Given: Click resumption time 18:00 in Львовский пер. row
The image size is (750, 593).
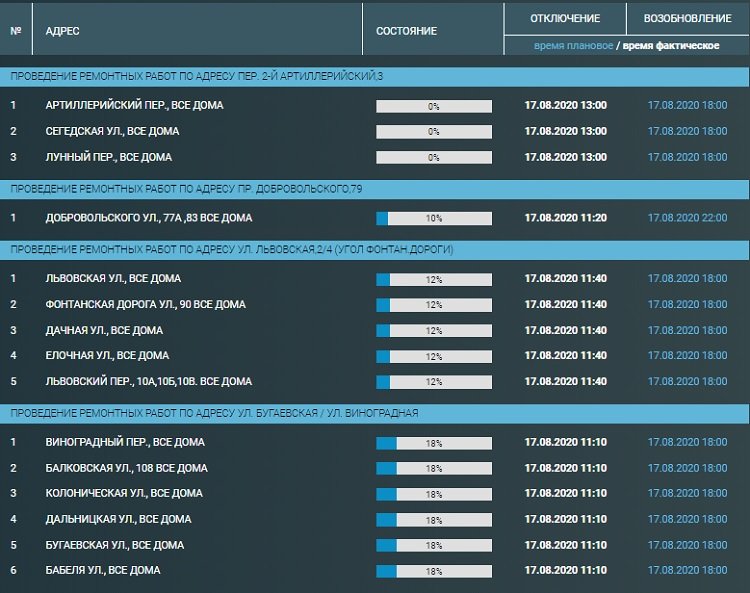Looking at the screenshot, I should 687,381.
